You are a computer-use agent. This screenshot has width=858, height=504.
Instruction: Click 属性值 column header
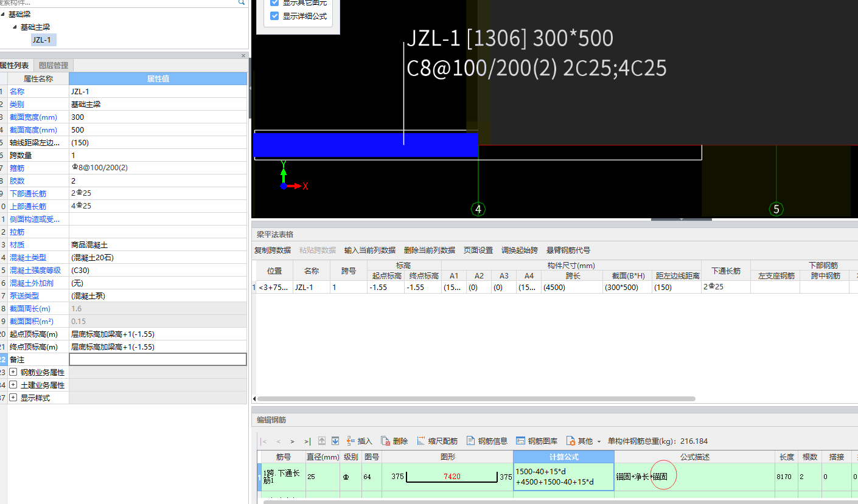(x=158, y=78)
